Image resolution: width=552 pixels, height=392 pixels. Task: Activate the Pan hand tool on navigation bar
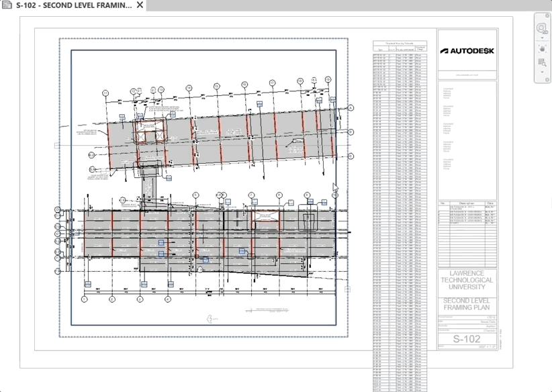pos(541,48)
